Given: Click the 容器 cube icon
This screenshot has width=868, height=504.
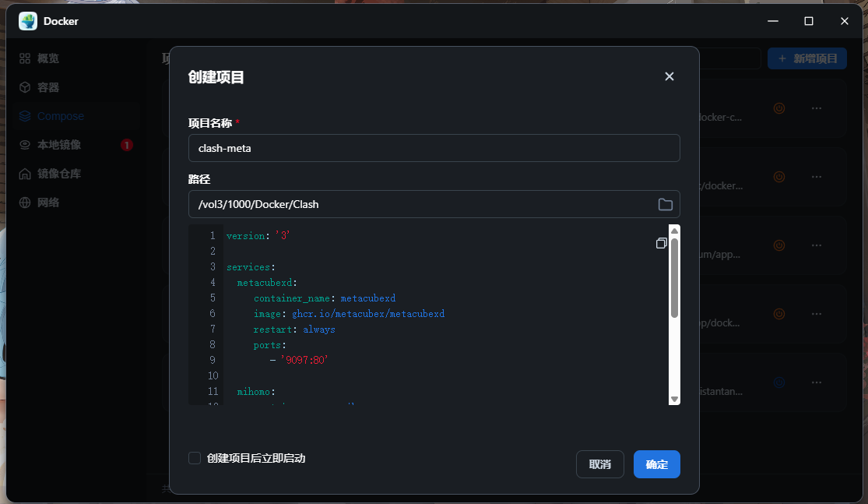Looking at the screenshot, I should (x=25, y=87).
